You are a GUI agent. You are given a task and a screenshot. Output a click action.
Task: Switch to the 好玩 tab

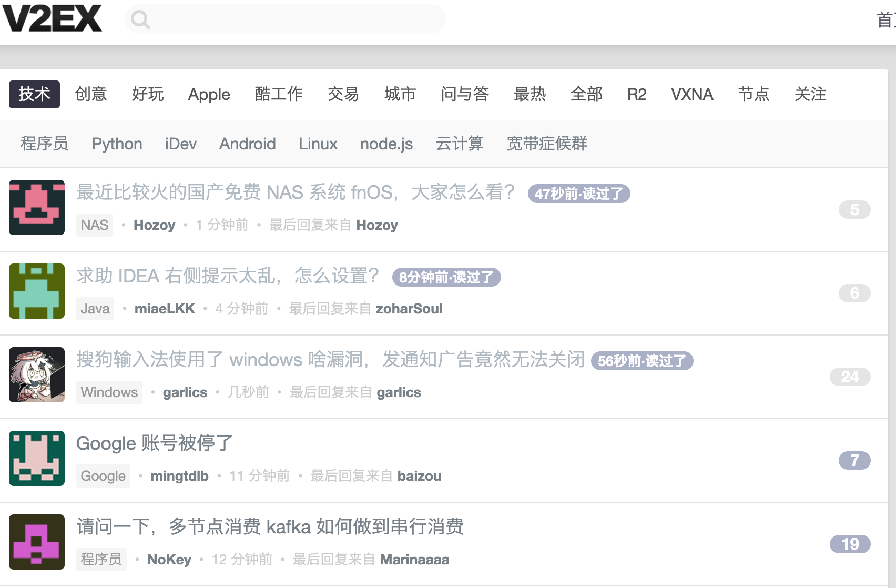tap(148, 94)
